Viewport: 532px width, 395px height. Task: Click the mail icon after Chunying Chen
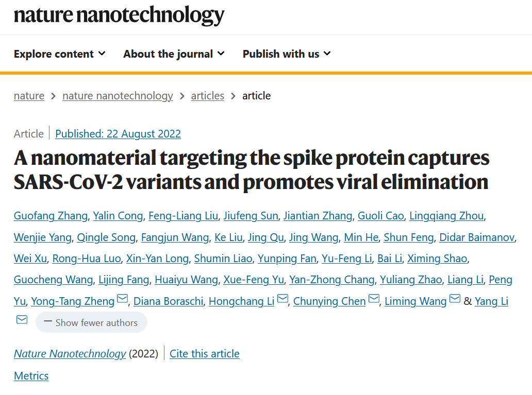[x=374, y=299]
